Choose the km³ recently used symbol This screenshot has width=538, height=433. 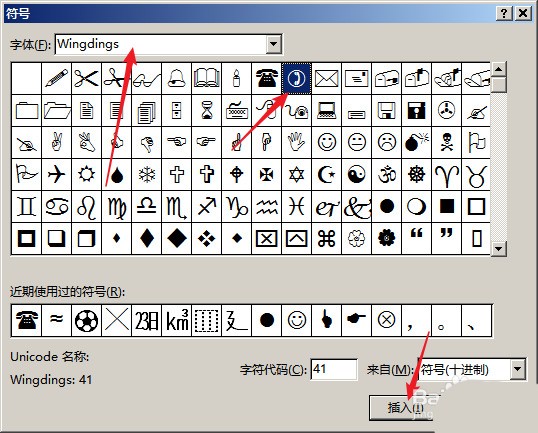(177, 320)
